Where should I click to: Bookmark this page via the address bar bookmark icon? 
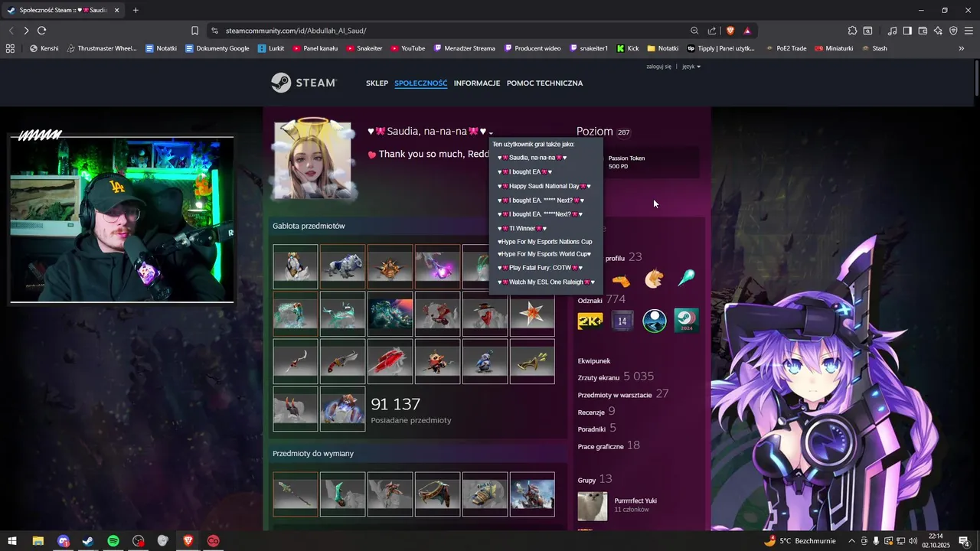tap(194, 31)
